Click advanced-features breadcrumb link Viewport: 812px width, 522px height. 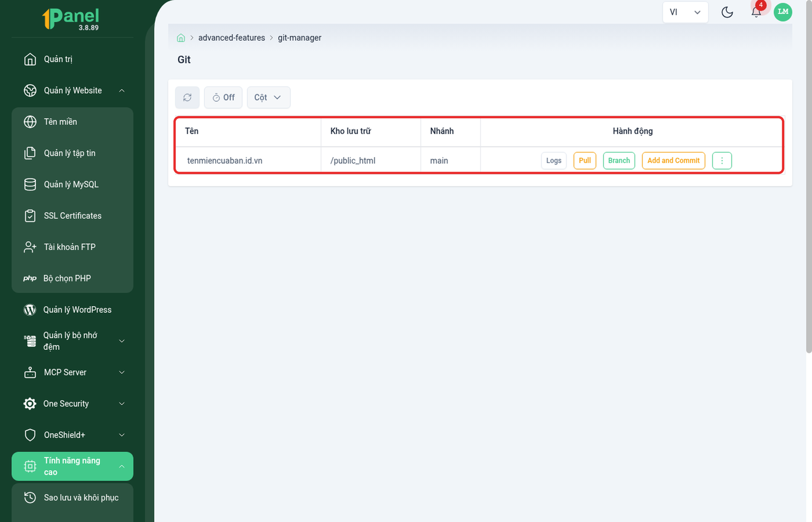point(231,38)
